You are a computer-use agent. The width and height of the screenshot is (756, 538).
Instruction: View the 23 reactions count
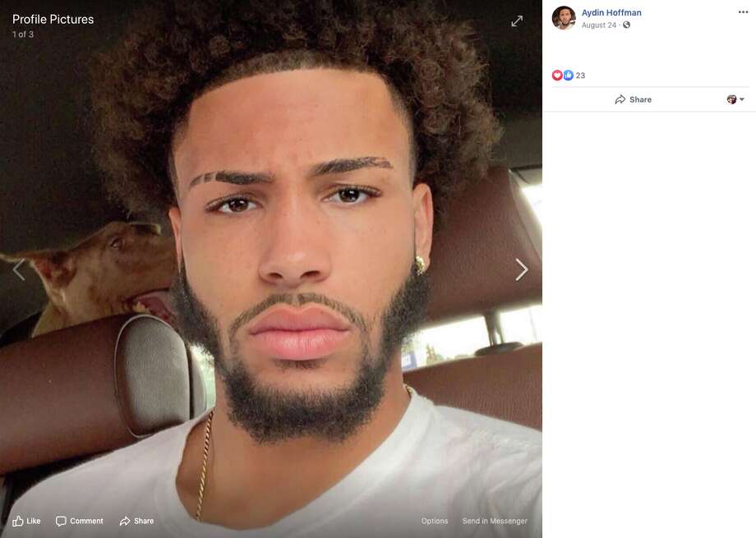(x=580, y=76)
